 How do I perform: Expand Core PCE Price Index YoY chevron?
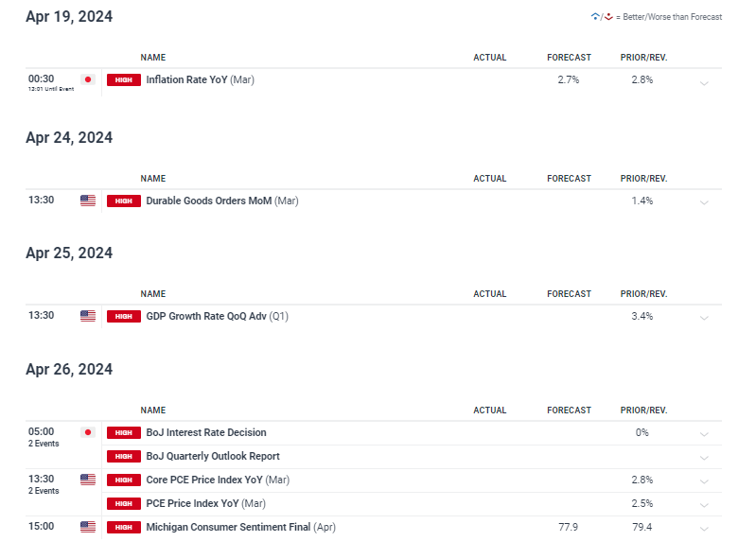point(704,481)
